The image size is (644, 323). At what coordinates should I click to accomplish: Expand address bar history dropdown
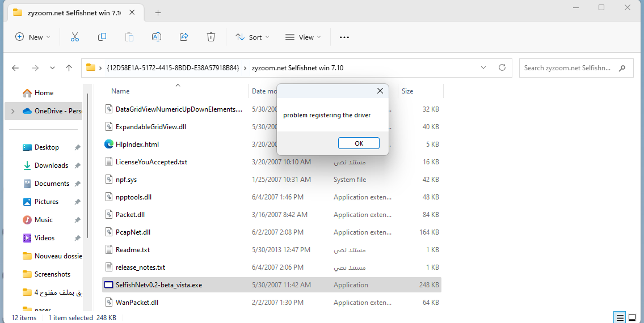pyautogui.click(x=483, y=68)
